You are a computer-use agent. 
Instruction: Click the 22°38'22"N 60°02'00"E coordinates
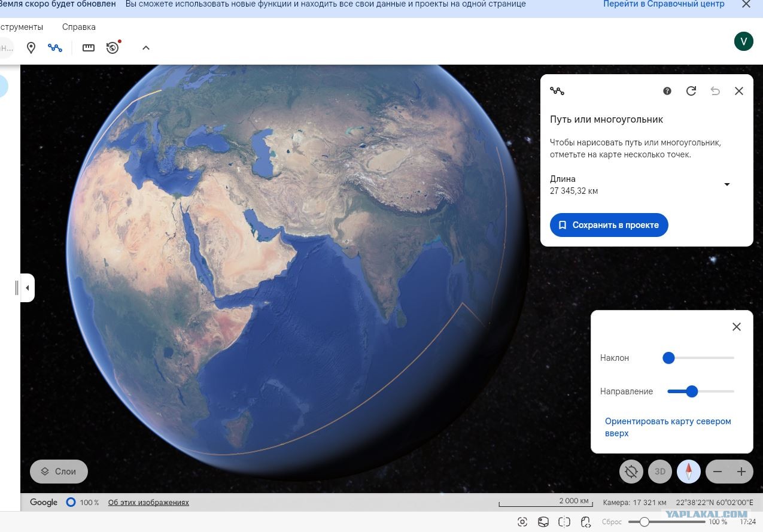point(715,503)
